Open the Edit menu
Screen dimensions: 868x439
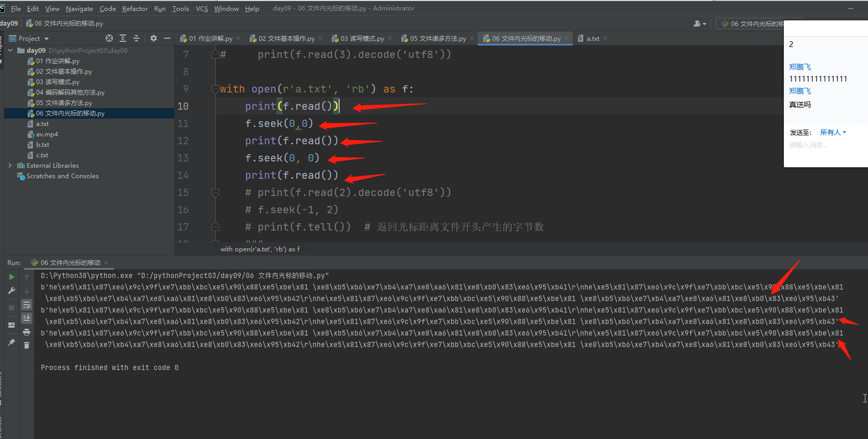point(33,8)
